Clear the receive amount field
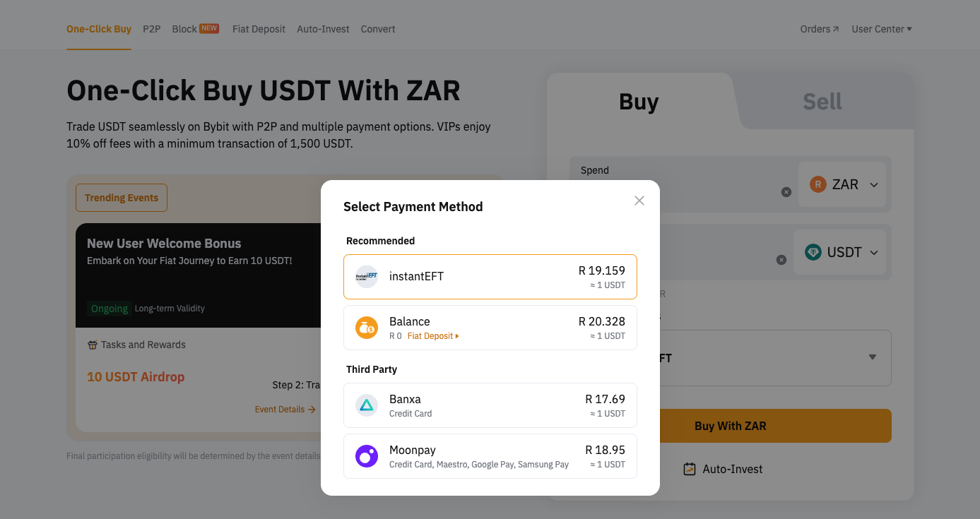Viewport: 980px width, 519px height. 781,260
